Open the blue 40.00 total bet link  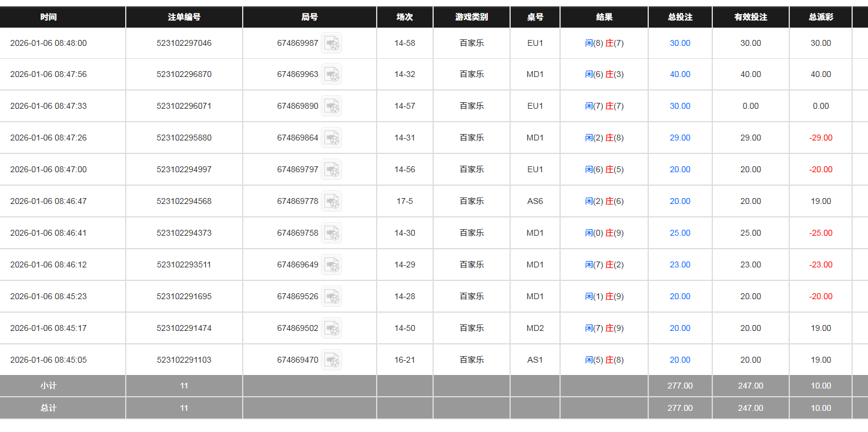click(x=680, y=75)
